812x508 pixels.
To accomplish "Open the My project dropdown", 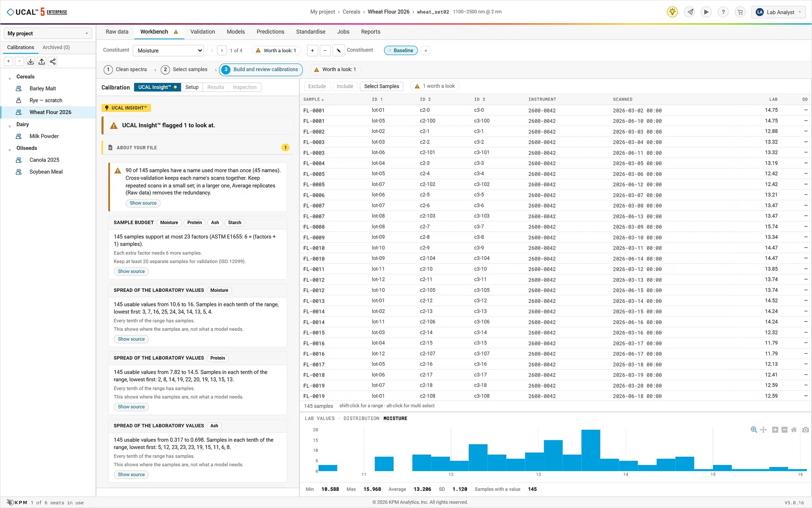I will 48,33.
